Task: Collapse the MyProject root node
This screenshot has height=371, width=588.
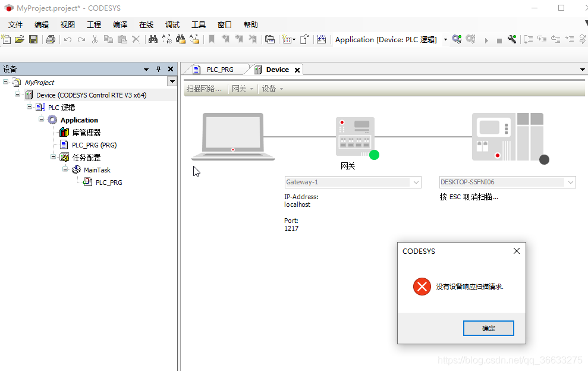Action: tap(5, 81)
